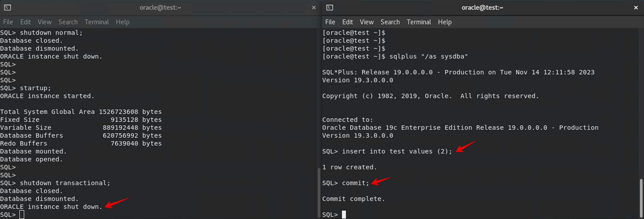Open Terminal menu in right terminal
This screenshot has height=219, width=644.
tap(419, 22)
